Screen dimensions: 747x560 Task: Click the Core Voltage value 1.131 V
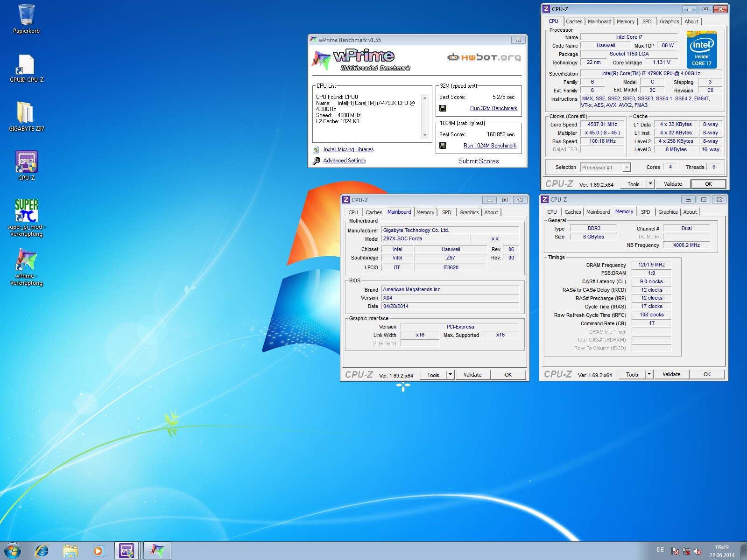point(661,62)
